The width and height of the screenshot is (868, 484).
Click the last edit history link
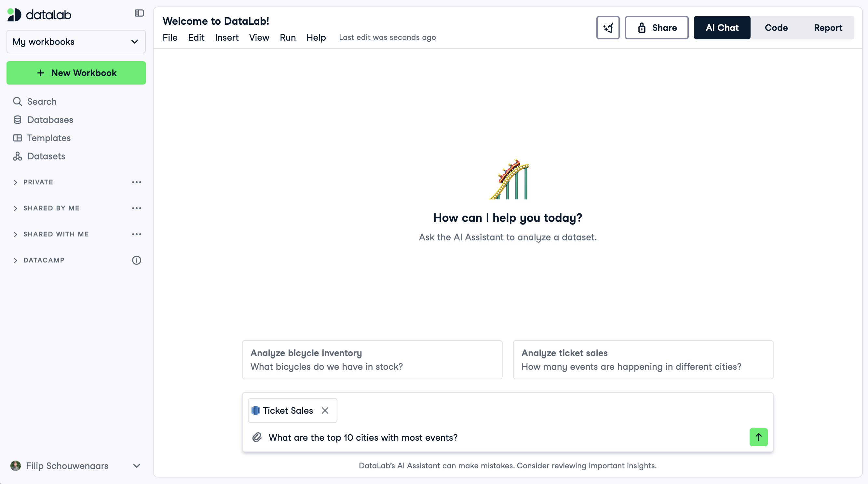click(x=387, y=37)
